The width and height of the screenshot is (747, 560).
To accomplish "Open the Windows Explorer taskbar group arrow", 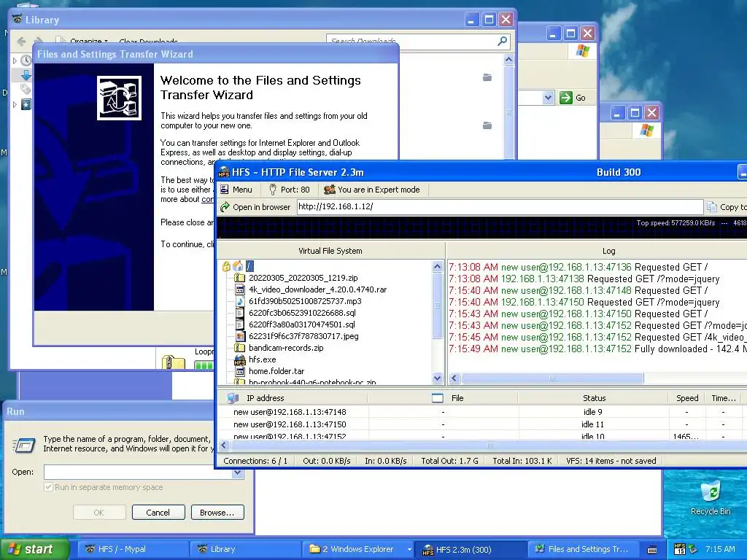I will point(409,550).
